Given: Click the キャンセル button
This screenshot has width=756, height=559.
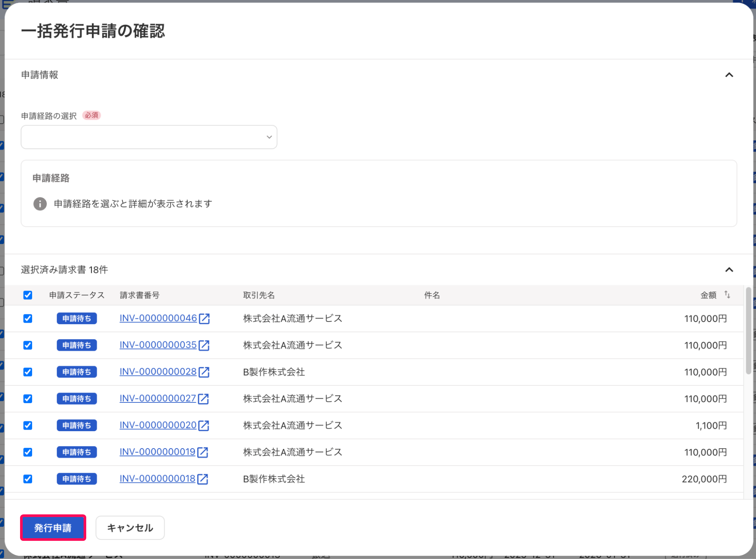Looking at the screenshot, I should tap(130, 528).
